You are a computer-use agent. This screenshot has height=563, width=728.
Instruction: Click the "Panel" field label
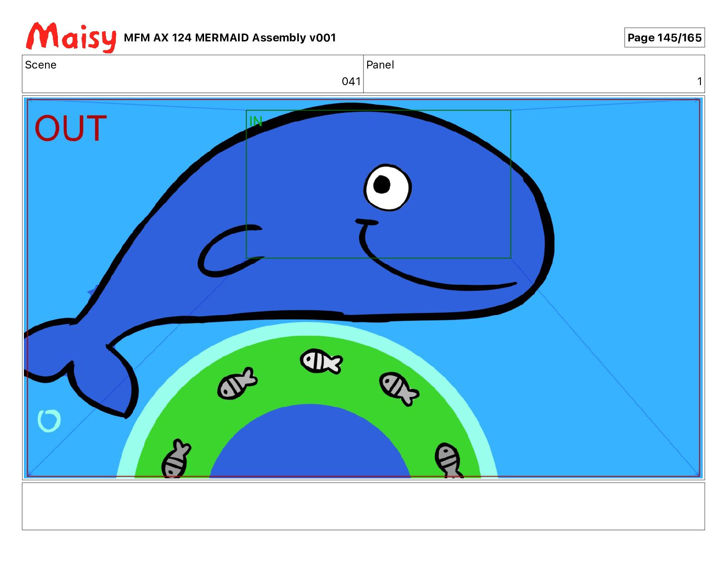point(380,65)
